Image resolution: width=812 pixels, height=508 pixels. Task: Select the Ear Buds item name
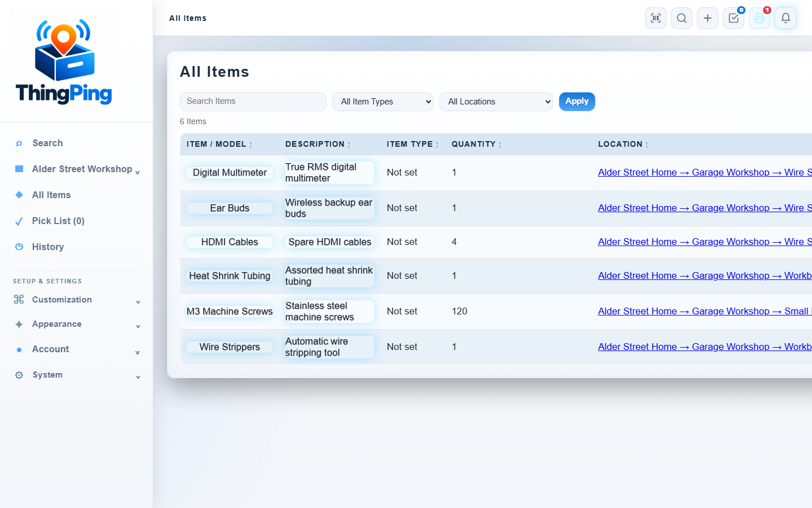point(230,208)
